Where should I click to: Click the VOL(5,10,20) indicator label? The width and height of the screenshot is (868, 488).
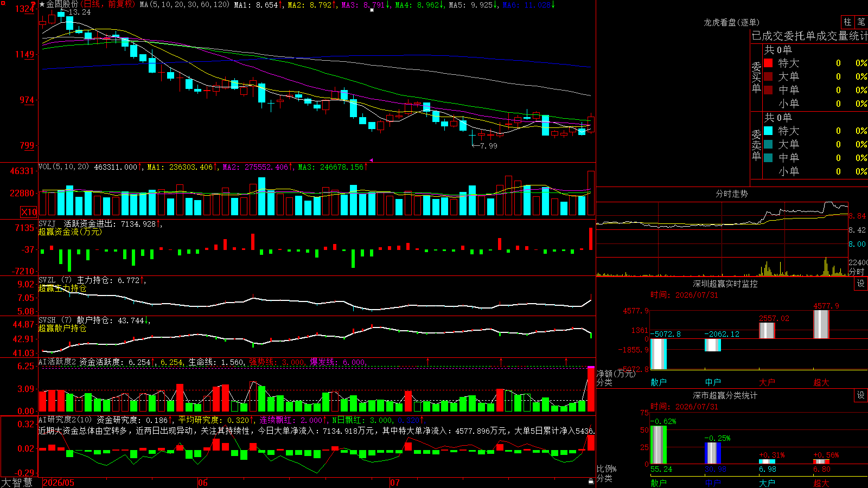point(63,166)
